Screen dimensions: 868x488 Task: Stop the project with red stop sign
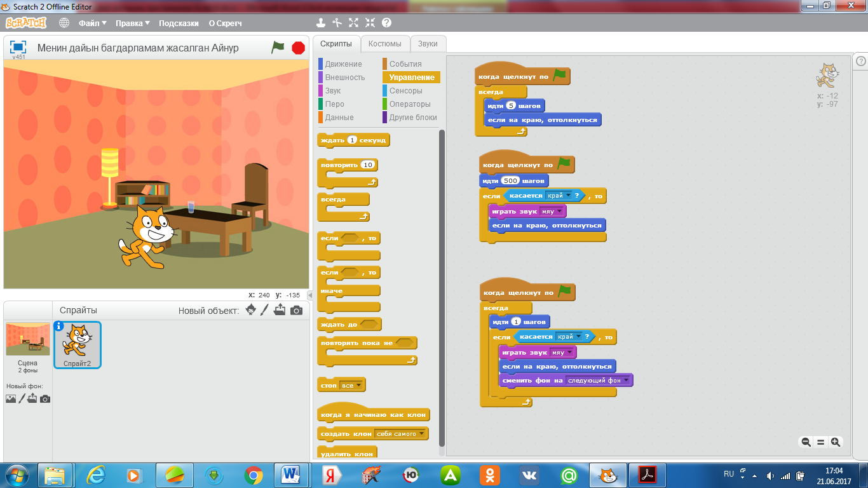click(x=298, y=48)
